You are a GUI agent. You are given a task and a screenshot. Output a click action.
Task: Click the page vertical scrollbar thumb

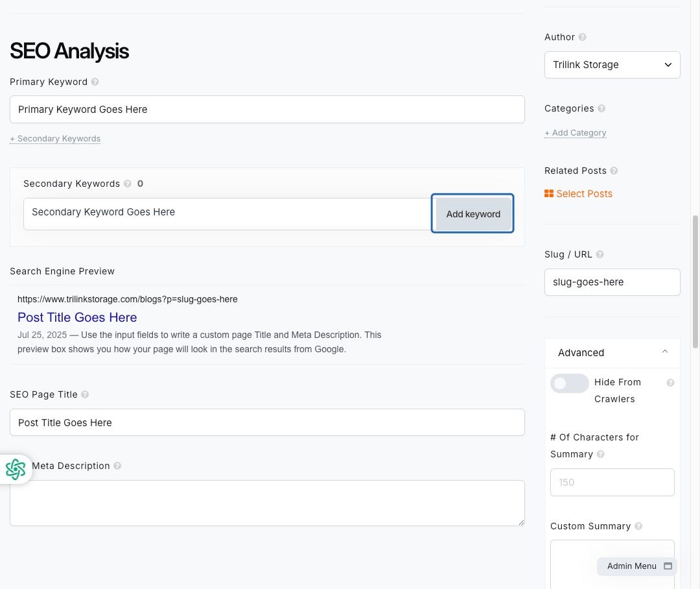(x=695, y=282)
